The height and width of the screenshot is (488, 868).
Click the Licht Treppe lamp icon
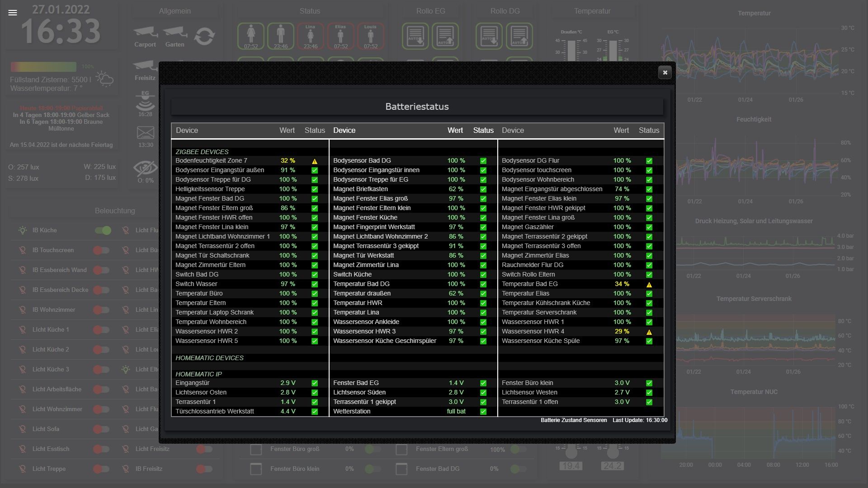pyautogui.click(x=22, y=469)
